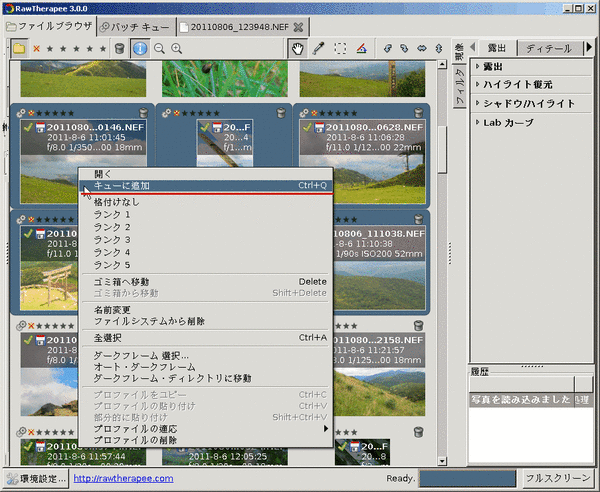Screen dimensions: 600x492
Task: Toggle the unranked X filter in the toolbar
Action: [36, 49]
